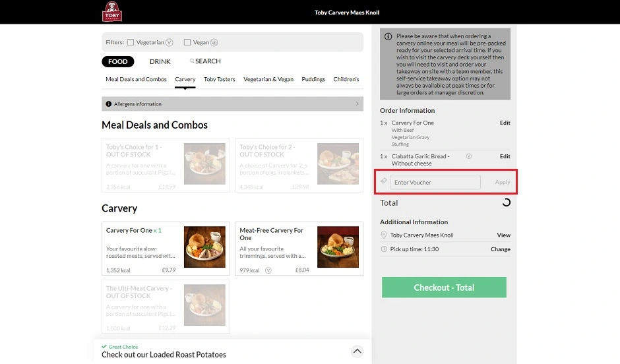The height and width of the screenshot is (364, 620).
Task: Click the Toby Carvery logo
Action: point(112,11)
